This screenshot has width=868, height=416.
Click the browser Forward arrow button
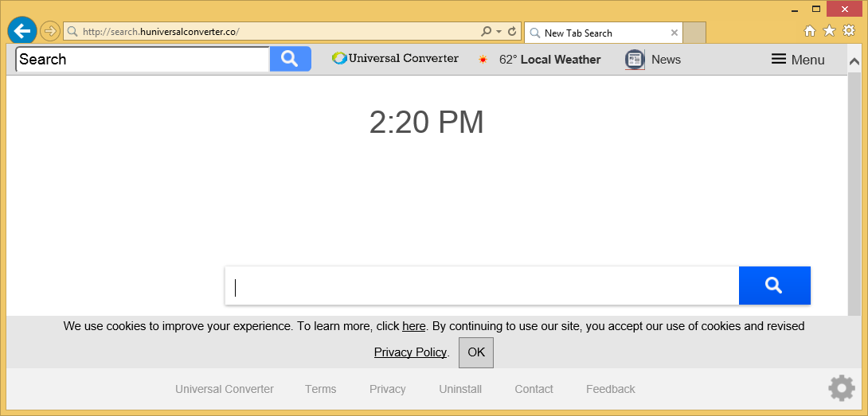(x=50, y=32)
